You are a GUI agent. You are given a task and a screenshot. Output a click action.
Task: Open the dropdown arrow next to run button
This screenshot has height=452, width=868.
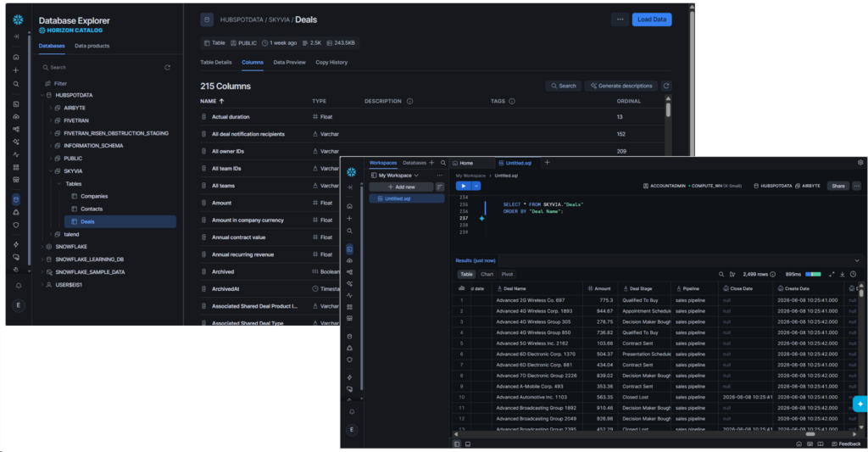476,186
